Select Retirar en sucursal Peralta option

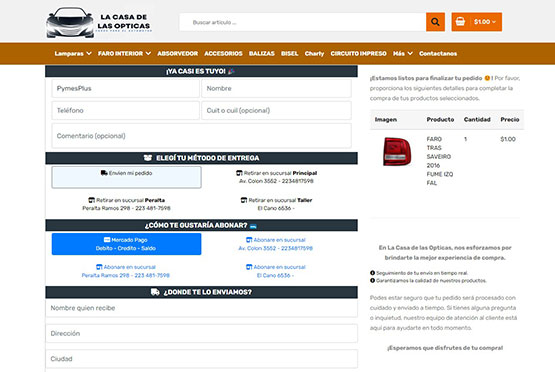point(126,204)
